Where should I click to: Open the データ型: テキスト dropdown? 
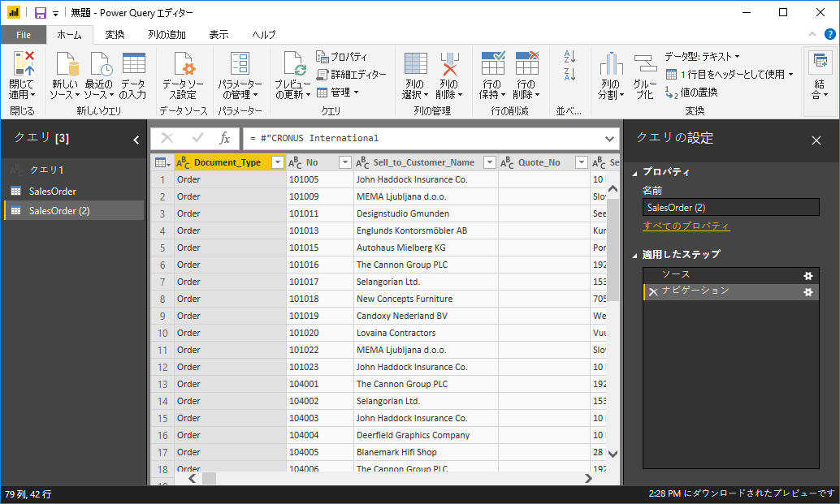(x=702, y=56)
